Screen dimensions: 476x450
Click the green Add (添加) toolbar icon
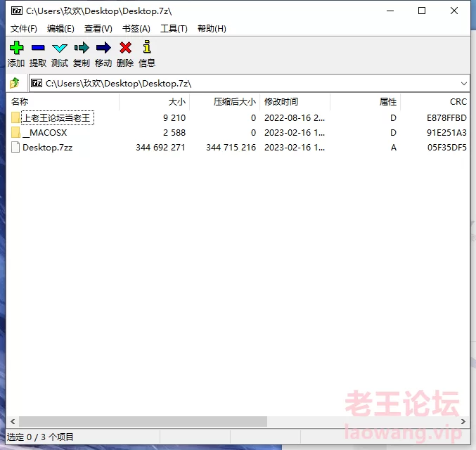pos(16,48)
